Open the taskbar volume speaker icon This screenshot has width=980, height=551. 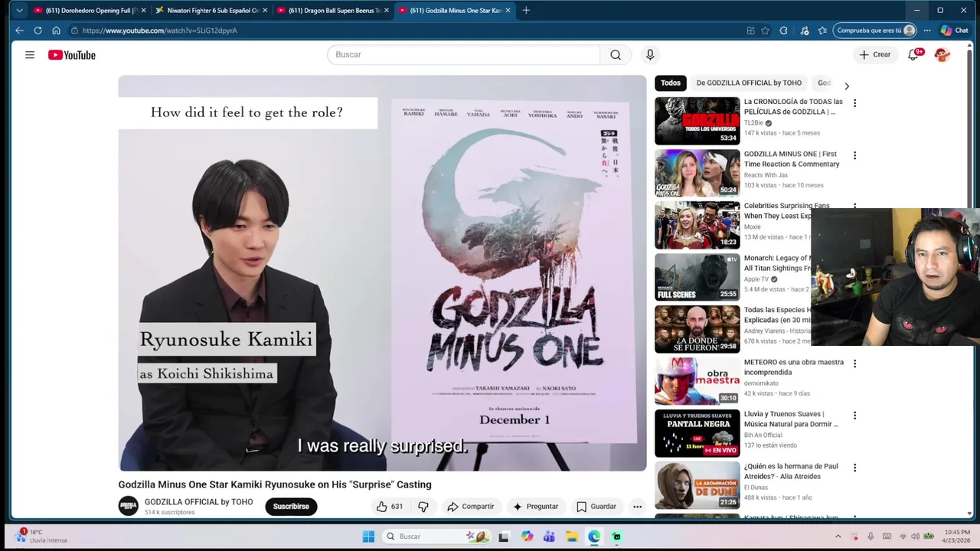(916, 536)
